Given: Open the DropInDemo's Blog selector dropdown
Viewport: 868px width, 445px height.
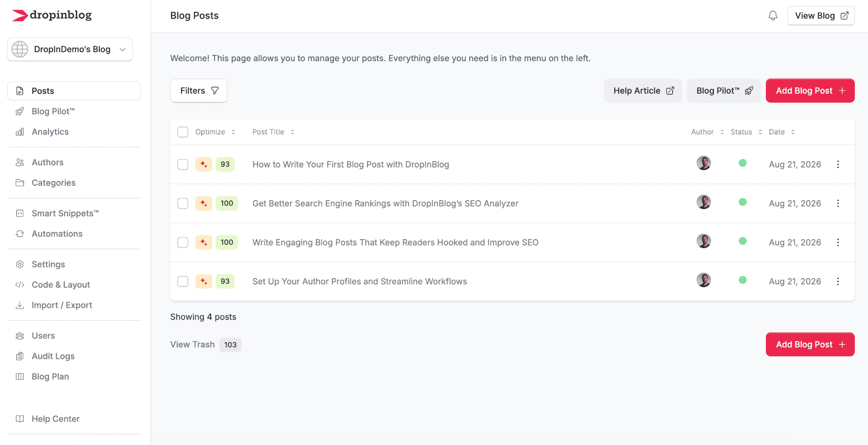Looking at the screenshot, I should pyautogui.click(x=70, y=49).
